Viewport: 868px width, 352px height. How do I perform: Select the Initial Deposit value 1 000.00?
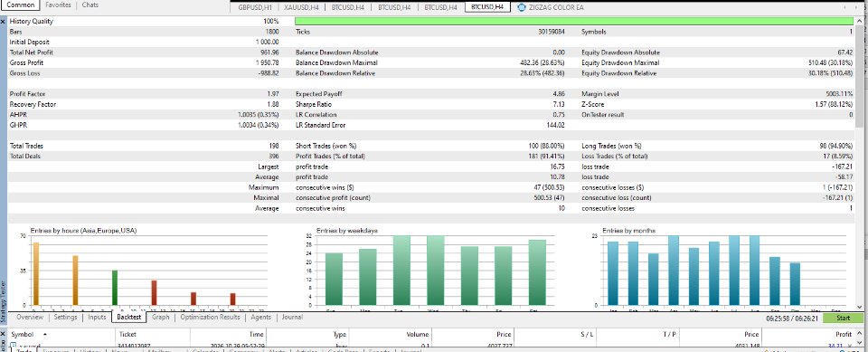pos(268,43)
